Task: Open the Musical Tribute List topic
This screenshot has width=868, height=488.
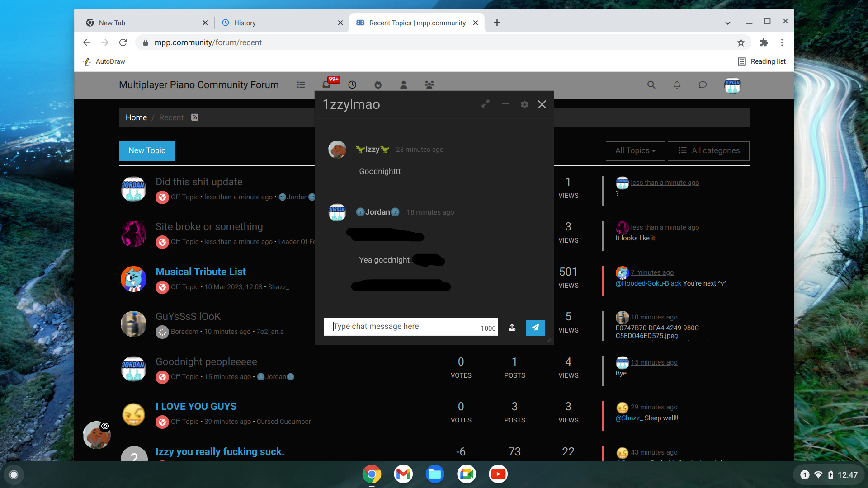Action: pyautogui.click(x=201, y=272)
